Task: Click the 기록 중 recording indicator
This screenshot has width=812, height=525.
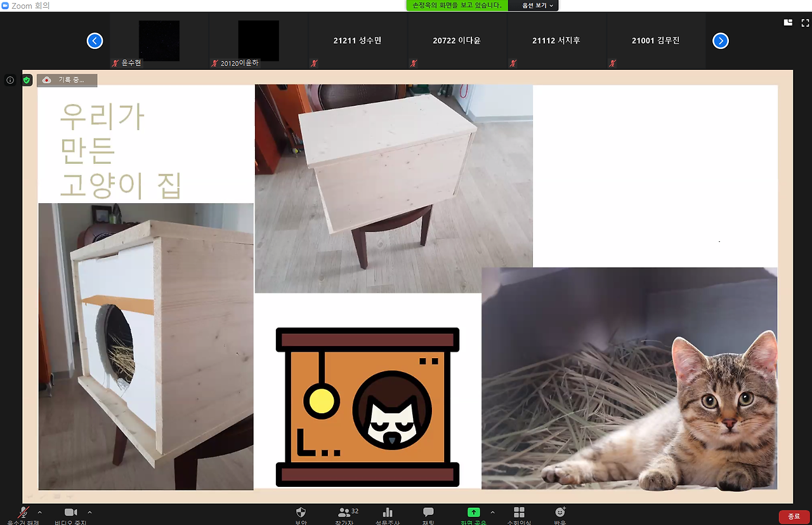Action: (67, 81)
